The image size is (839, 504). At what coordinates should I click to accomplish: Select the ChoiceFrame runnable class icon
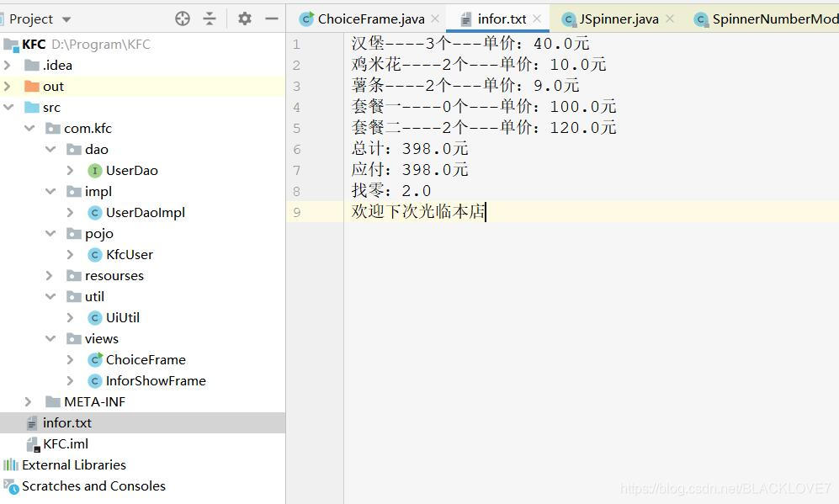click(95, 359)
